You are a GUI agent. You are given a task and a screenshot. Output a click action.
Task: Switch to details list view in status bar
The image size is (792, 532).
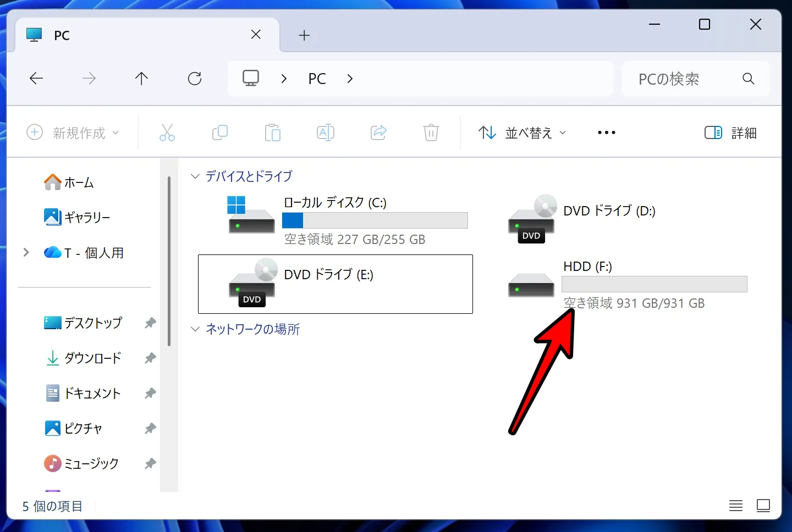coord(736,506)
